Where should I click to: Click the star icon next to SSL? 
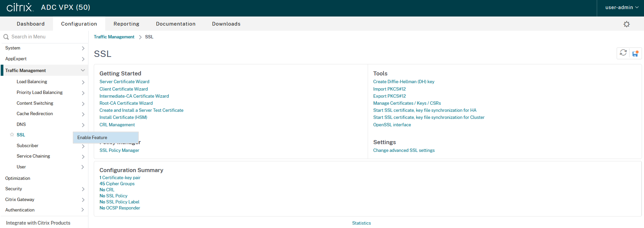click(x=12, y=135)
